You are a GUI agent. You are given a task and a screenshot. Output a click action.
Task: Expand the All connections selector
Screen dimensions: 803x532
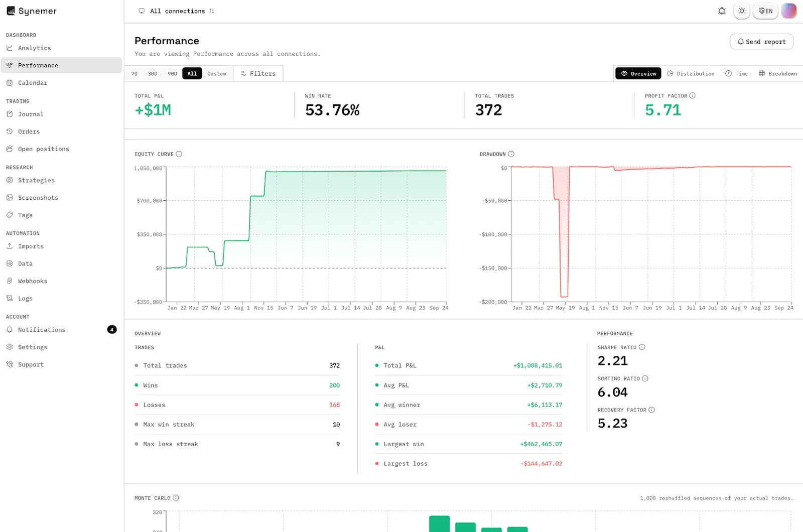pos(176,11)
